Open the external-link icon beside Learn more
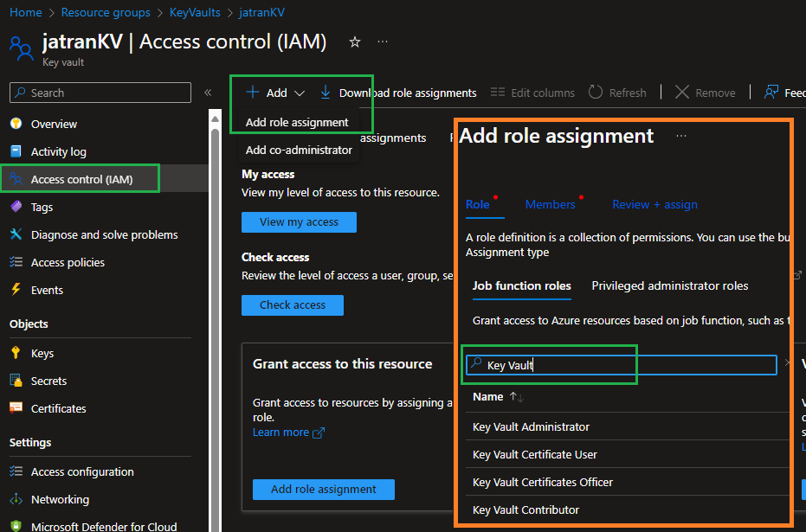Viewport: 806px width, 532px height. tap(319, 433)
